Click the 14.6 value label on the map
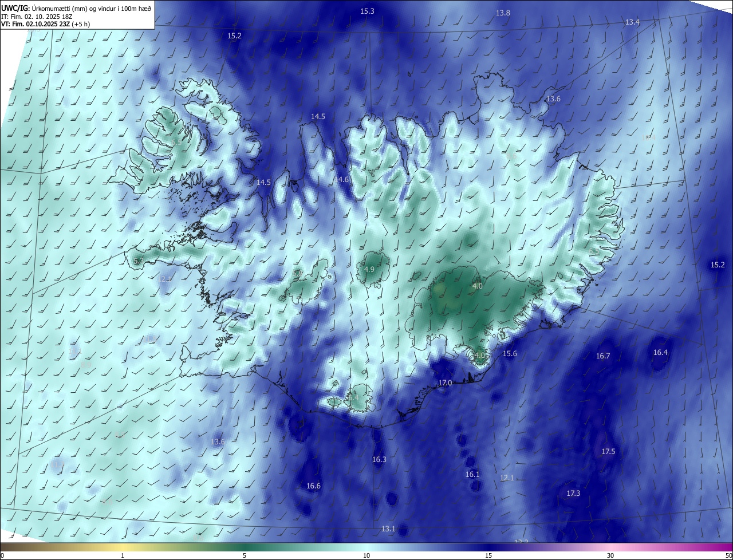 coord(341,179)
